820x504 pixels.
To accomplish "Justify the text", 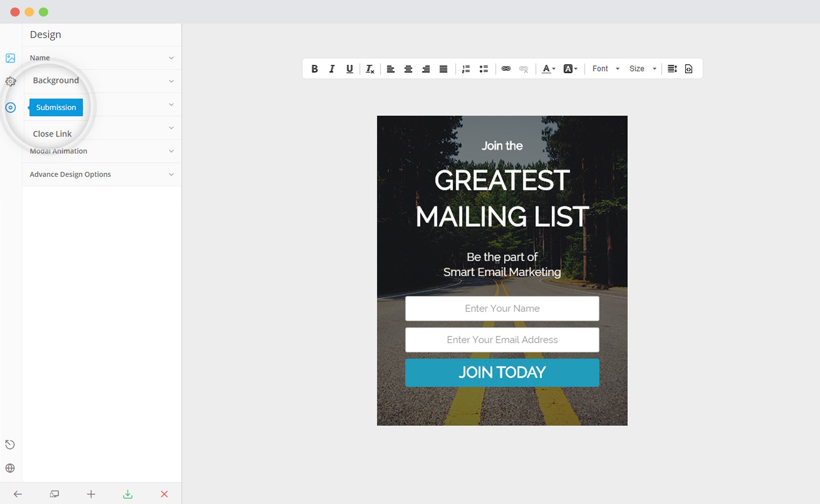I will click(443, 69).
